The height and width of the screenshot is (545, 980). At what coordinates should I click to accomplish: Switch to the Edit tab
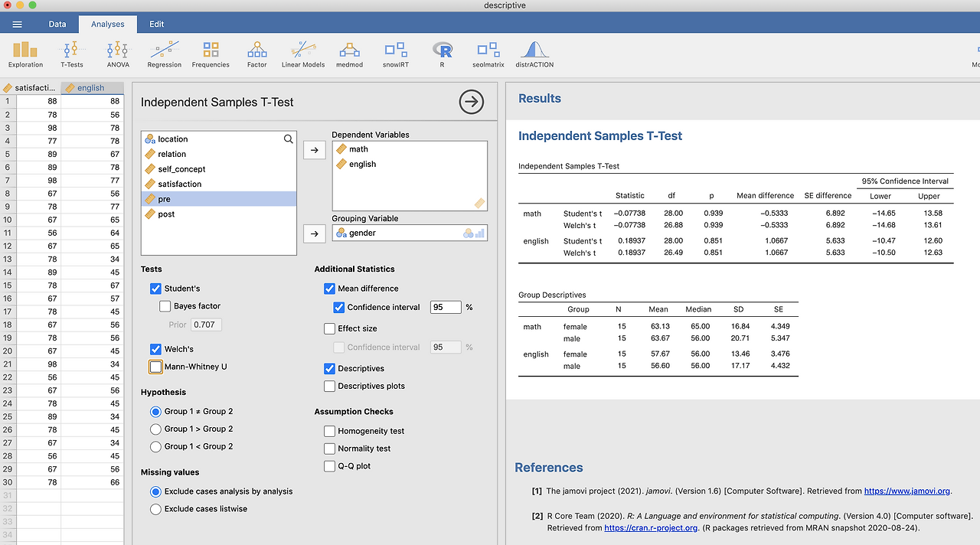click(157, 24)
